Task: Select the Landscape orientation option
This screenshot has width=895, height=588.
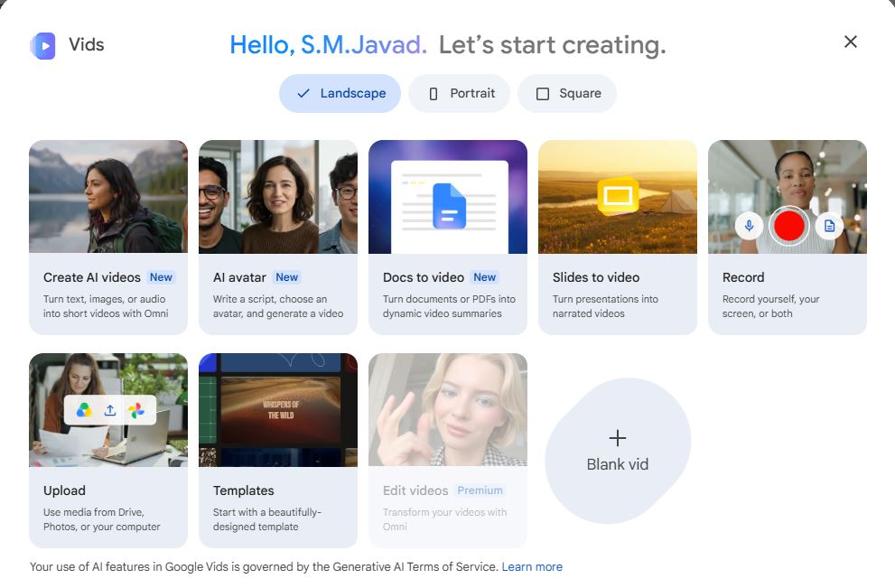Action: point(340,93)
